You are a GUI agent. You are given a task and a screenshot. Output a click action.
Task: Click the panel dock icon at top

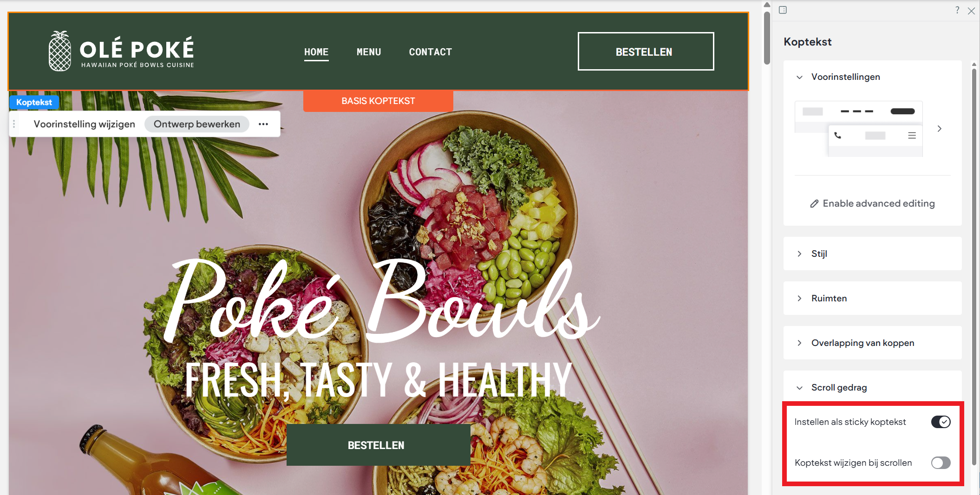[783, 10]
